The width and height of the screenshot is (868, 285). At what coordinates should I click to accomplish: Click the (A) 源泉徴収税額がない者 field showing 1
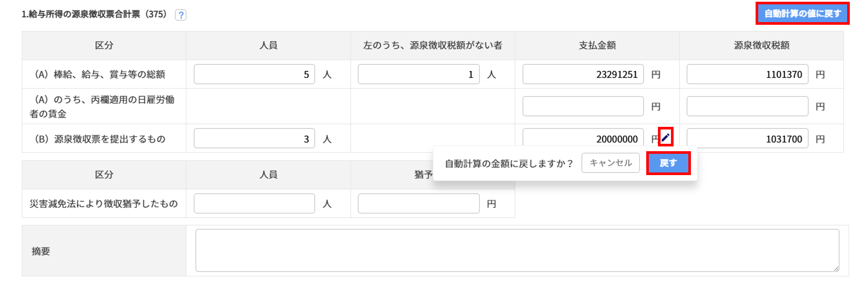click(418, 74)
